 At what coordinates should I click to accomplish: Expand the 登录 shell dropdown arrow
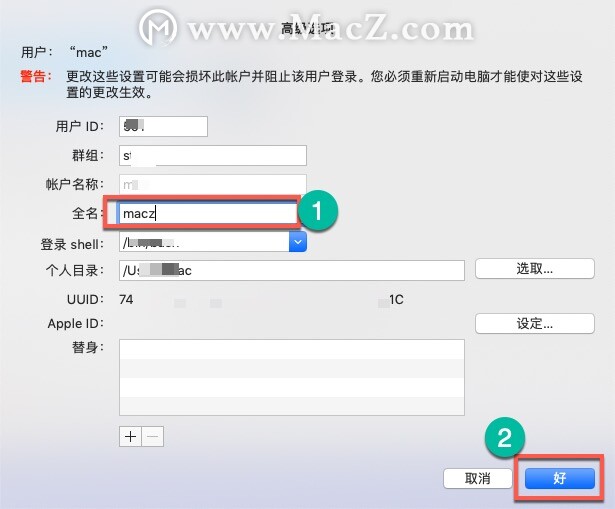(x=298, y=242)
